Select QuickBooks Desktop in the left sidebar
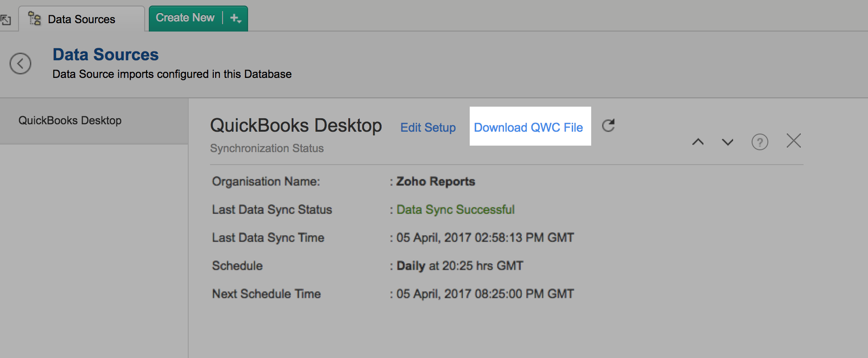The width and height of the screenshot is (868, 358). pos(70,121)
